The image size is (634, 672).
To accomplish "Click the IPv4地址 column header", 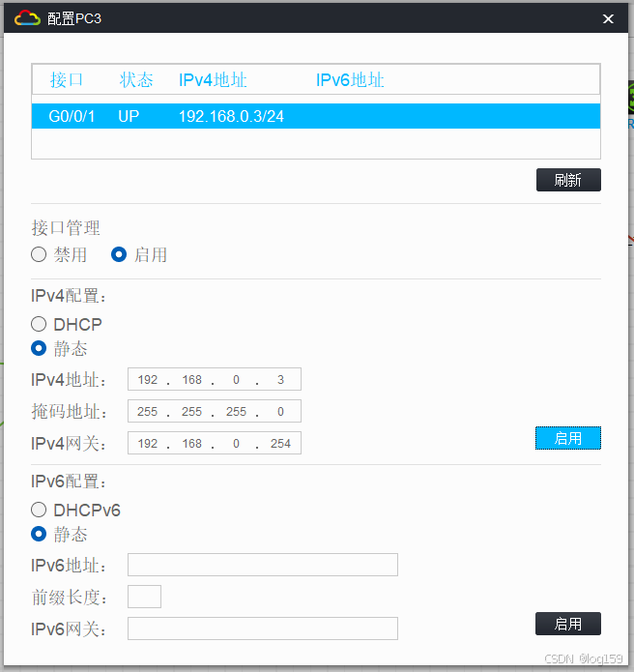I will tap(213, 80).
